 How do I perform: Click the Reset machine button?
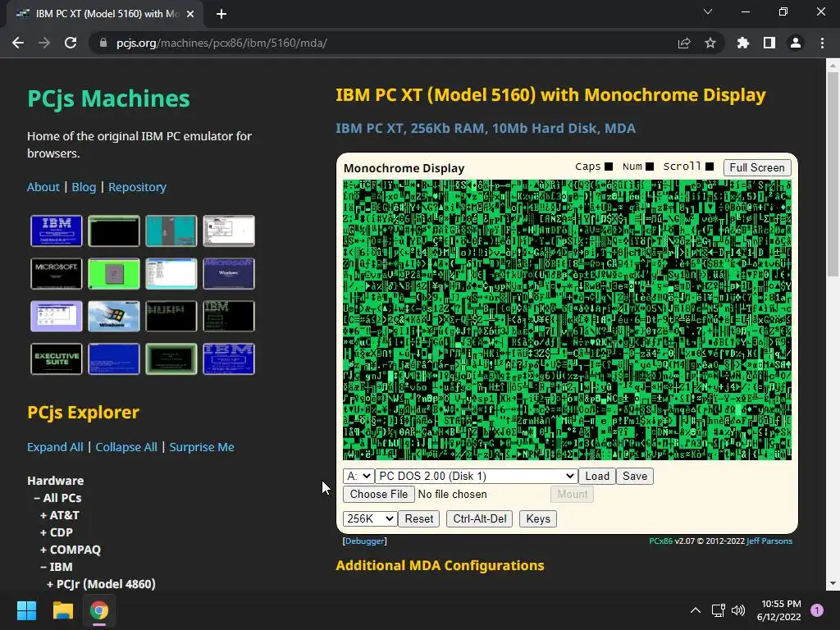click(419, 518)
